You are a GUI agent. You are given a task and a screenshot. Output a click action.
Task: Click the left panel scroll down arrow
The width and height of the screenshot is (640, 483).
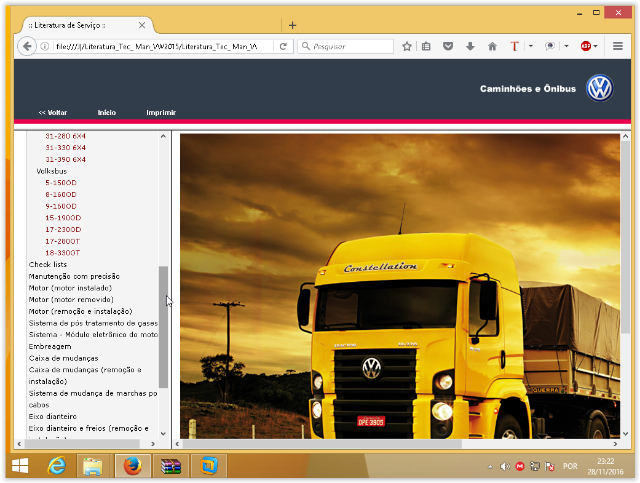coord(163,434)
